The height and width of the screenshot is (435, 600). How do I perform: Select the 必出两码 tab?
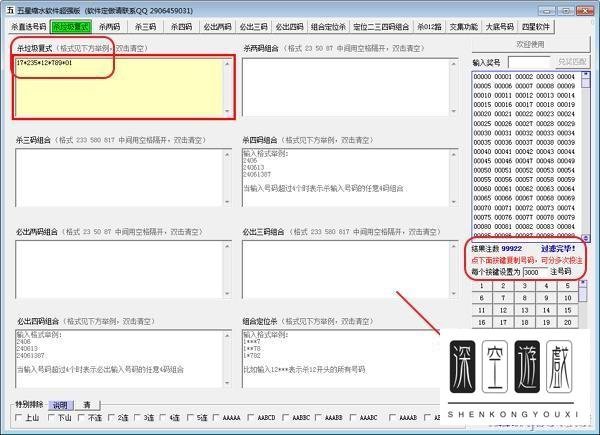tap(215, 27)
